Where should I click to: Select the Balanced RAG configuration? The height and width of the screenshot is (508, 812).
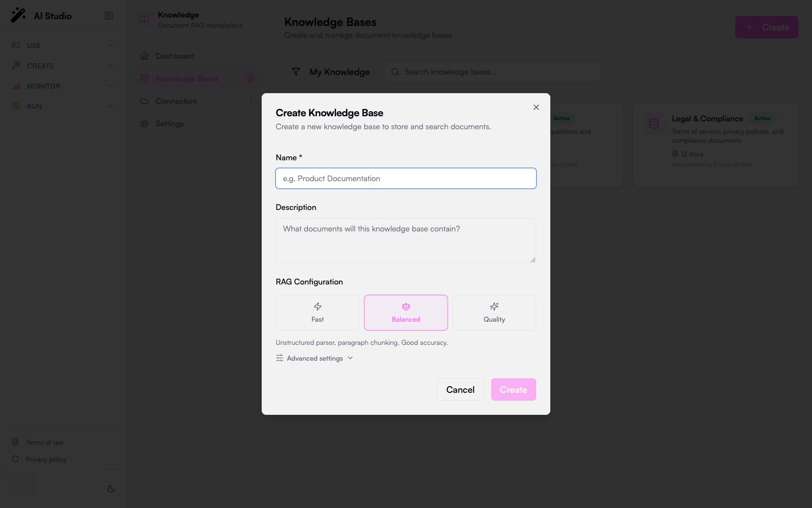click(406, 313)
